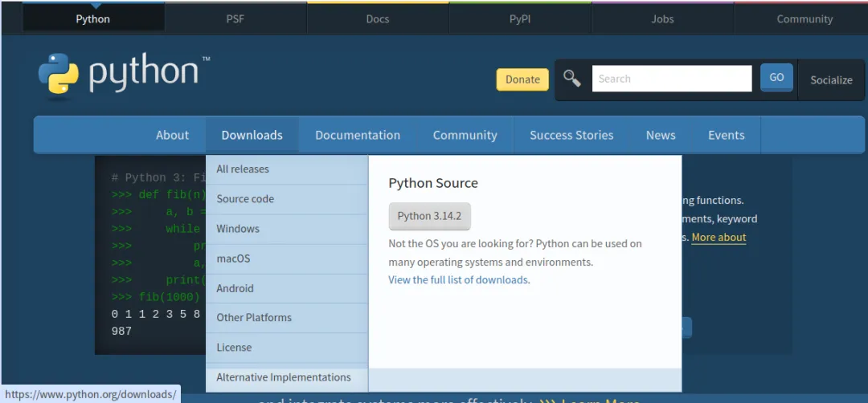Click the More about link
The height and width of the screenshot is (403, 868).
(x=719, y=238)
